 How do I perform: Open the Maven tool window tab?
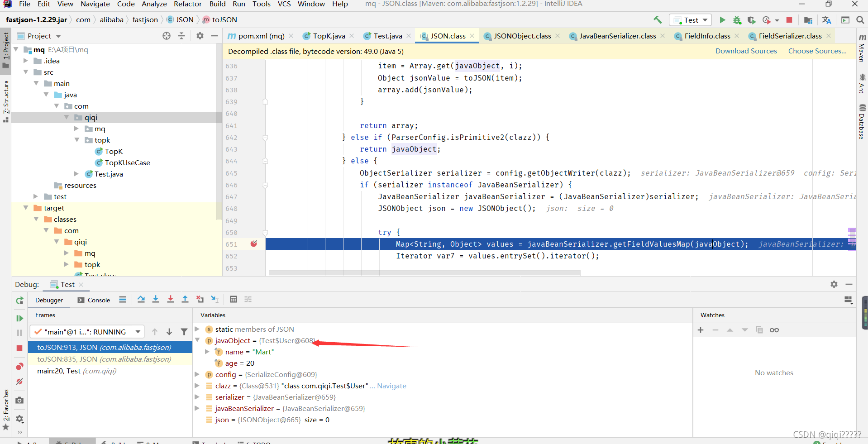[862, 49]
